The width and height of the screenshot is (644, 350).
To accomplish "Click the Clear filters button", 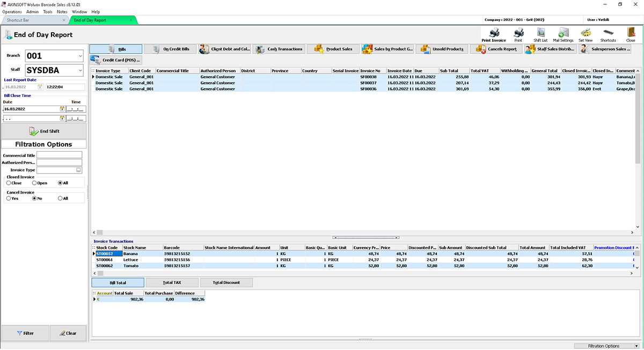I will [x=68, y=333].
